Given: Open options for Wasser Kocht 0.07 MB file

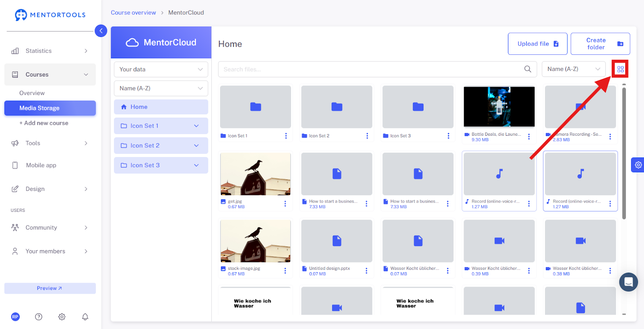Looking at the screenshot, I should 448,271.
